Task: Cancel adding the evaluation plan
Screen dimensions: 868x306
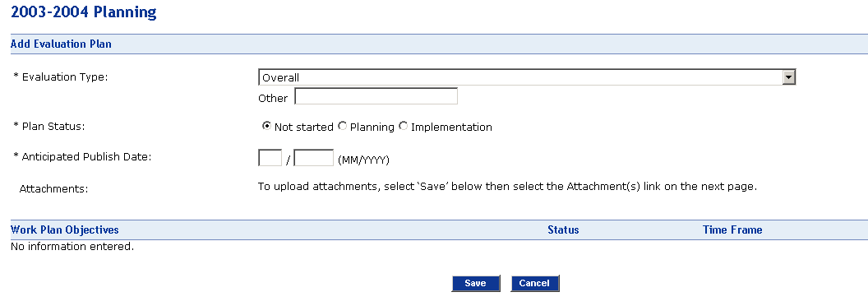Action: (x=534, y=283)
